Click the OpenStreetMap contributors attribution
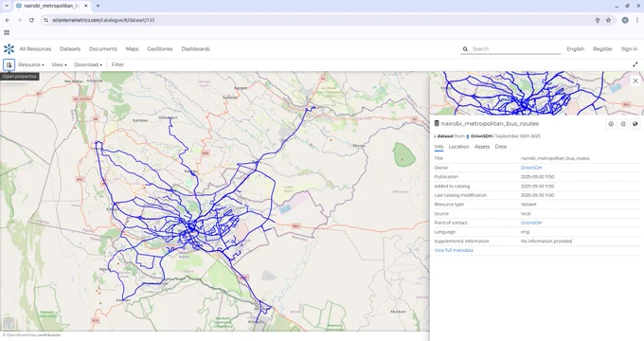 point(31,335)
